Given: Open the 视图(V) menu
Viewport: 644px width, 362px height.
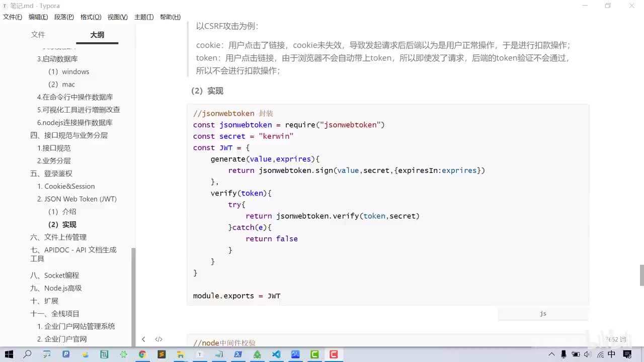Looking at the screenshot, I should (x=117, y=17).
